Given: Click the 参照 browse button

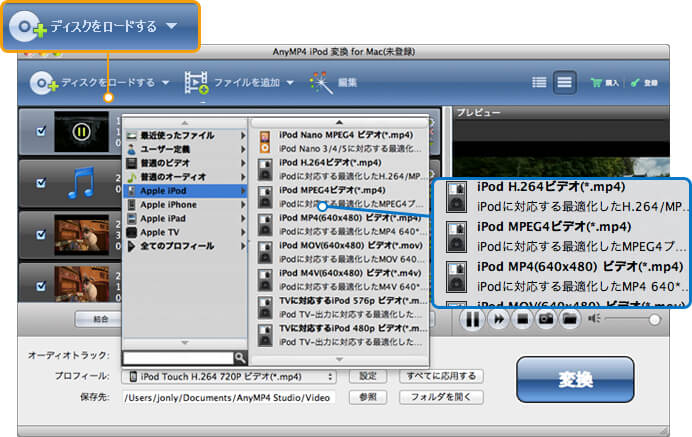Looking at the screenshot, I should pyautogui.click(x=368, y=397).
